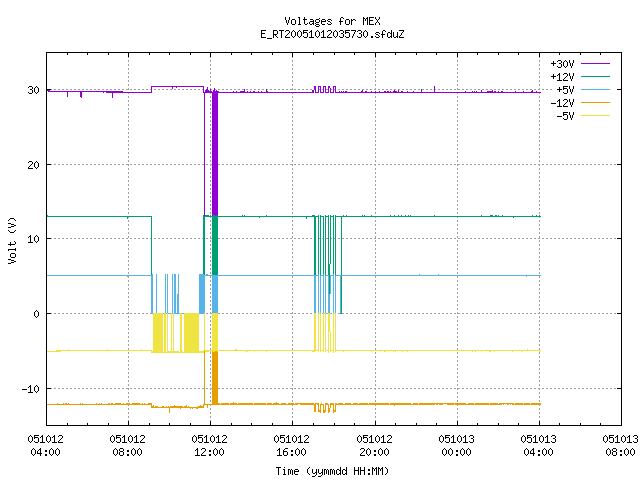Click the thick purple +30V dropout bar after 12:00
The image size is (640, 480).
pyautogui.click(x=215, y=153)
